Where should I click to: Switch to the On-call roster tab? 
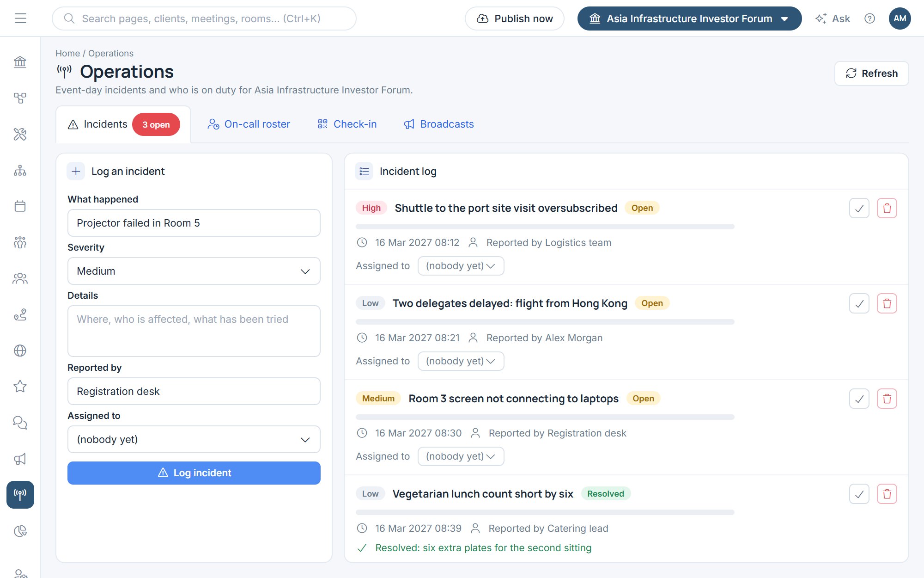[249, 124]
